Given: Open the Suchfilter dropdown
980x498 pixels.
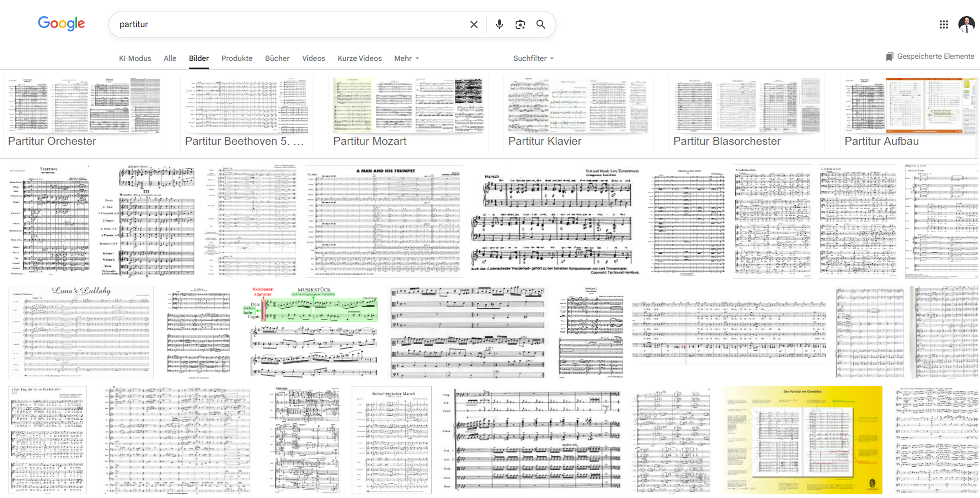Looking at the screenshot, I should 533,58.
